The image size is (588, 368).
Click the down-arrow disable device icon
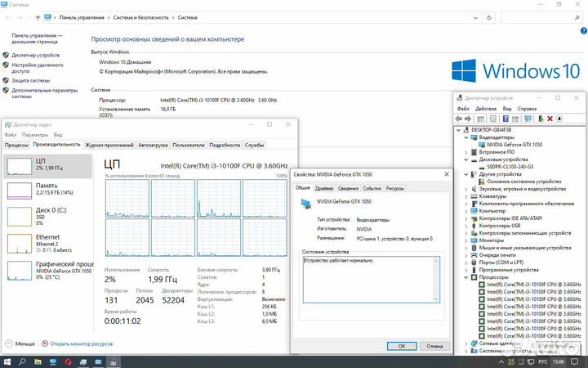[559, 119]
